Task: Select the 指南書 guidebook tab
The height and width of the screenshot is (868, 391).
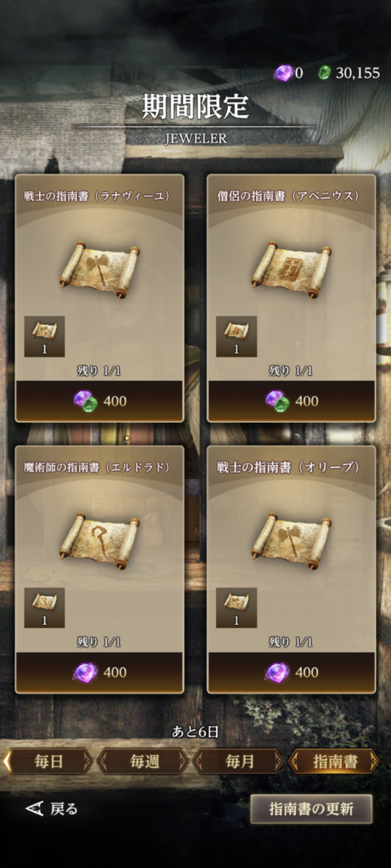Action: (334, 761)
